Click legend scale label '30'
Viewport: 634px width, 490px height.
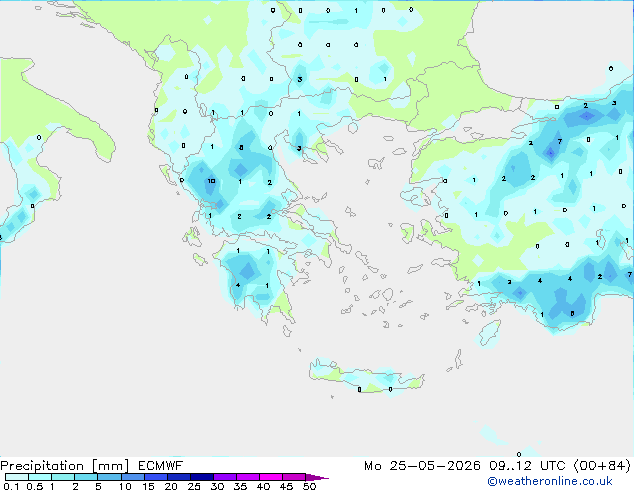coord(218,486)
